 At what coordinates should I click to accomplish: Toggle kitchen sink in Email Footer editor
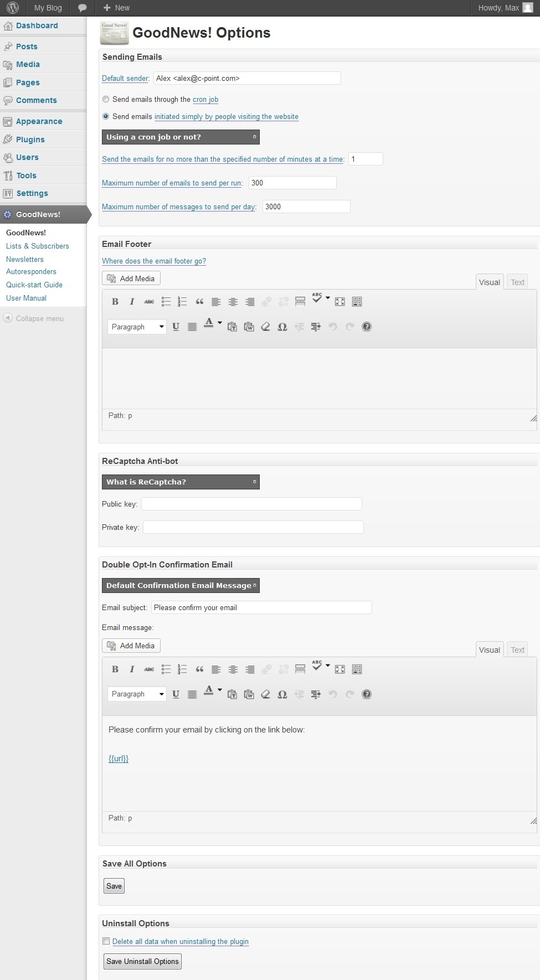click(x=357, y=302)
